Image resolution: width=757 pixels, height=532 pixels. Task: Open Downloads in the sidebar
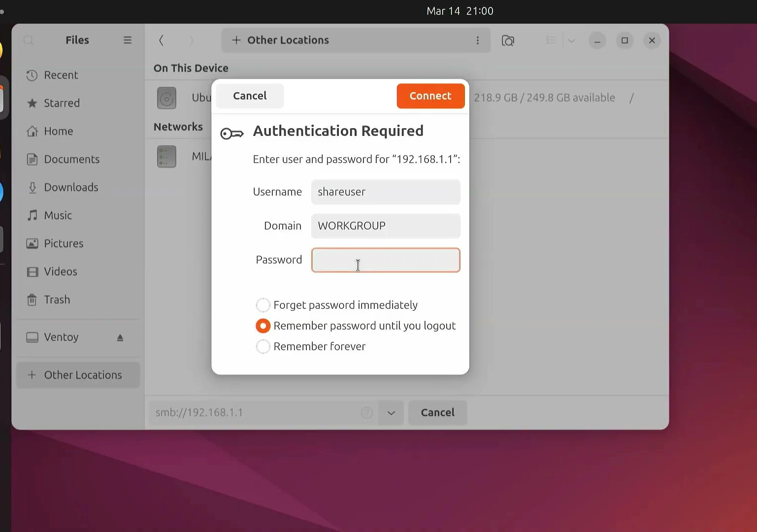tap(78, 187)
